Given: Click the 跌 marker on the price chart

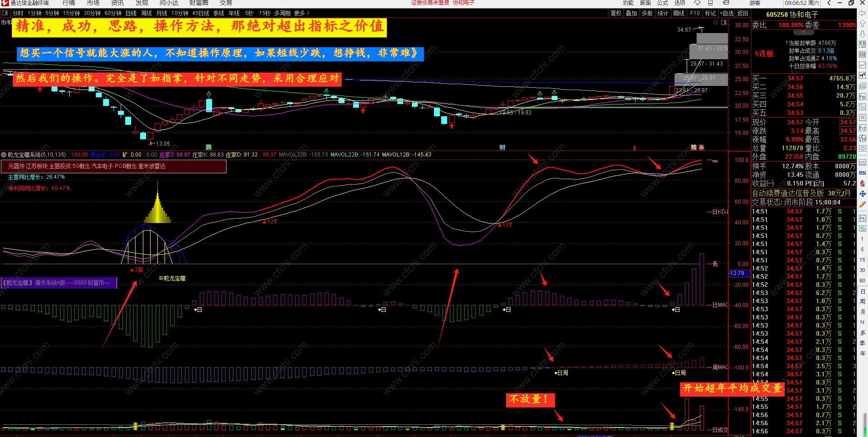Looking at the screenshot, I should (208, 147).
